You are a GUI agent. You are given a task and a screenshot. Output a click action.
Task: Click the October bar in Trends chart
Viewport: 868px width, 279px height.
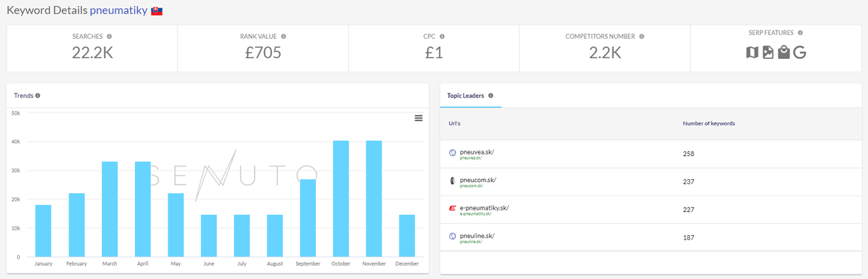pos(341,198)
